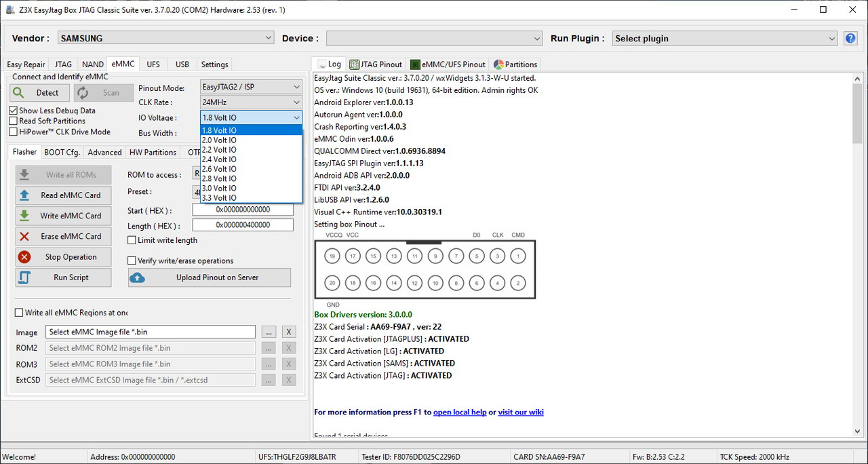
Task: Tick Verify write/erase operations checkbox
Action: click(x=132, y=260)
